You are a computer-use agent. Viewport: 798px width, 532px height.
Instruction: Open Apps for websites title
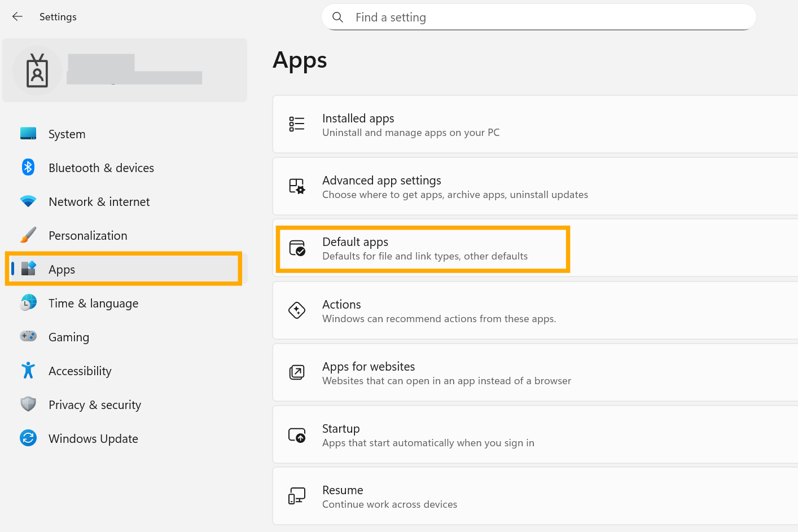369,367
